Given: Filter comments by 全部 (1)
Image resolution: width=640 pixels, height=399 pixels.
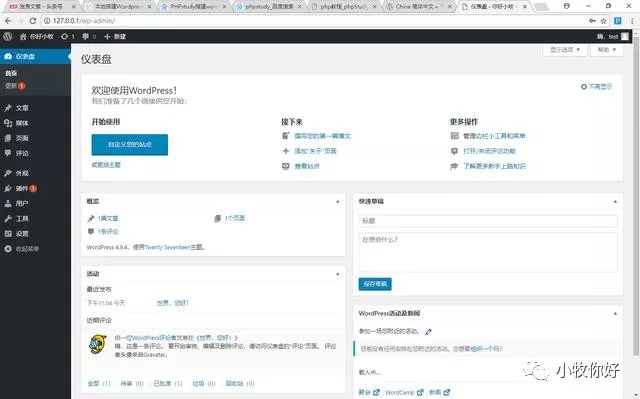Looking at the screenshot, I should click(x=99, y=383).
